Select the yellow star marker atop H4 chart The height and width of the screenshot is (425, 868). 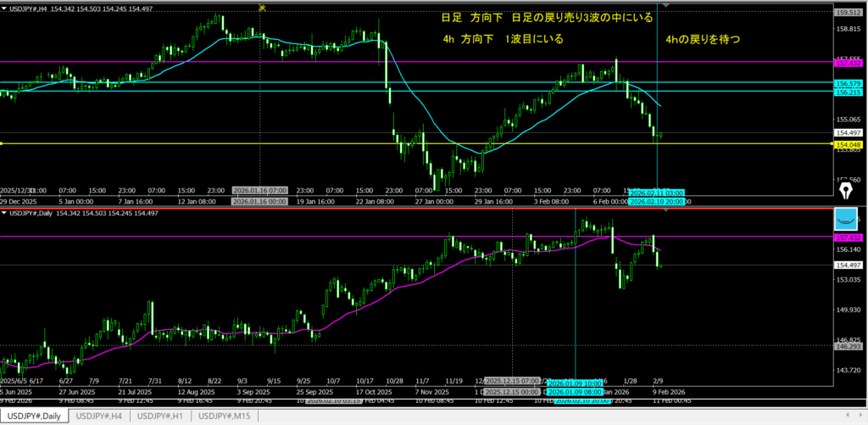coord(263,8)
